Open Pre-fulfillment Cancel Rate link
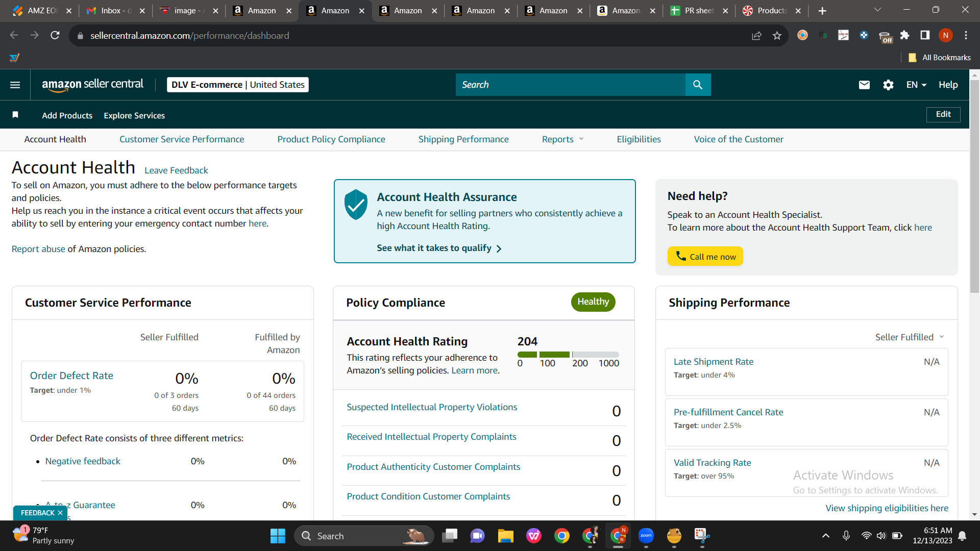 tap(728, 412)
